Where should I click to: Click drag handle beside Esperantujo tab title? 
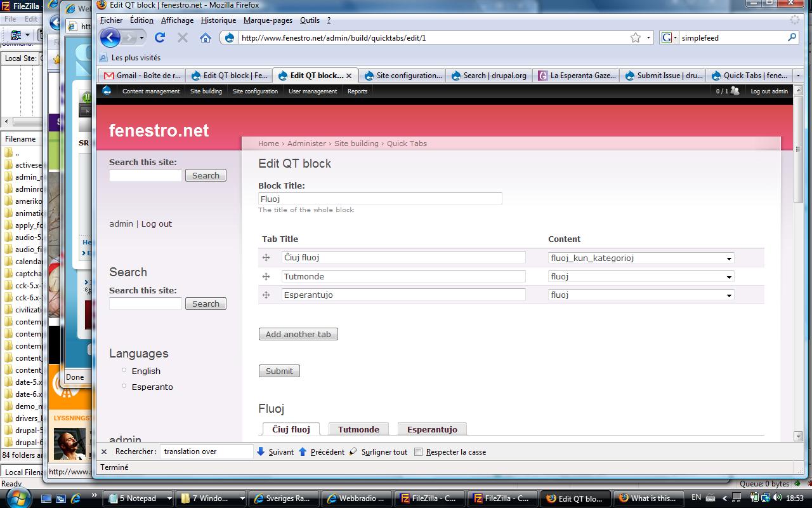[x=266, y=295]
